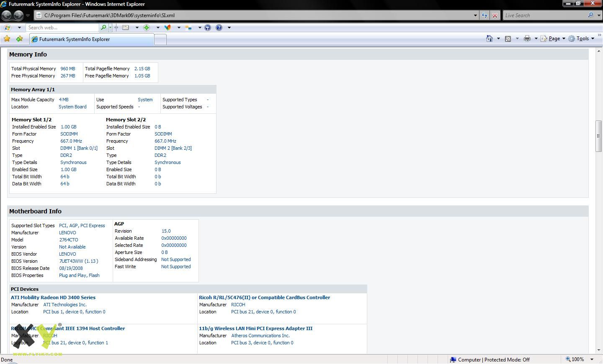Click the RSS feeds icon
Screen dimensions: 603x364
click(508, 38)
